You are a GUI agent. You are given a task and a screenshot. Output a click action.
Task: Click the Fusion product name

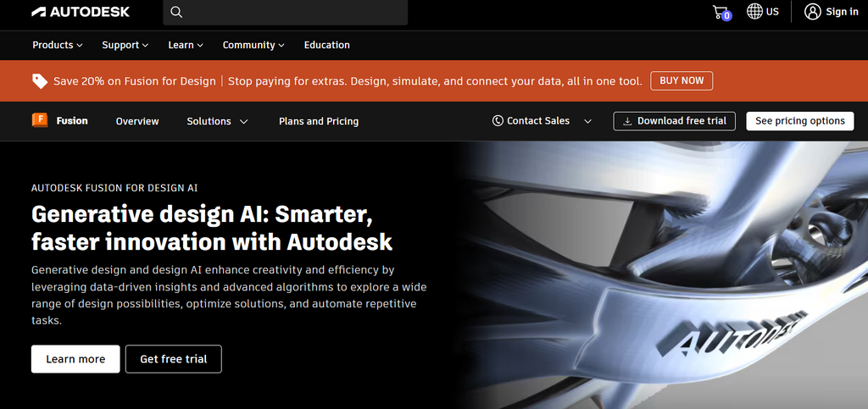pos(72,120)
